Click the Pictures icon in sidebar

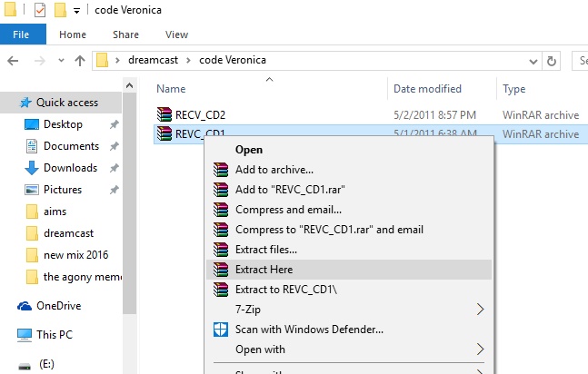click(32, 190)
